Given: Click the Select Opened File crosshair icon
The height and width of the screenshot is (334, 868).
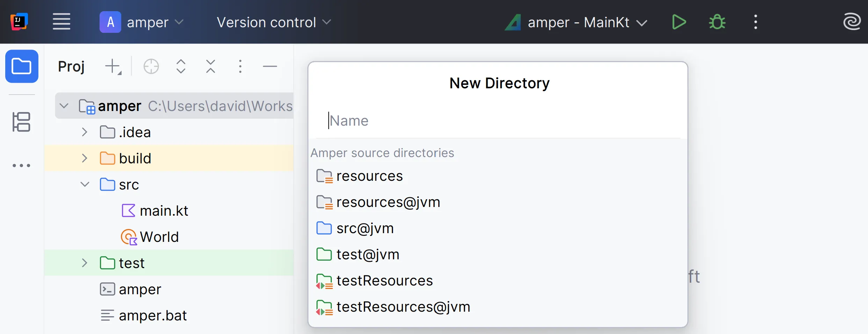Looking at the screenshot, I should click(x=151, y=66).
